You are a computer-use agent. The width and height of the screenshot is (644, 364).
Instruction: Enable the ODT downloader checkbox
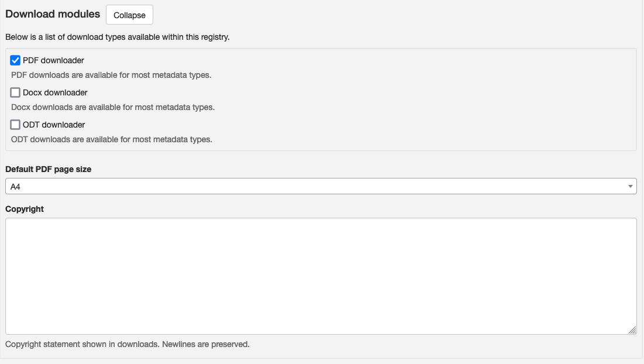[16, 125]
